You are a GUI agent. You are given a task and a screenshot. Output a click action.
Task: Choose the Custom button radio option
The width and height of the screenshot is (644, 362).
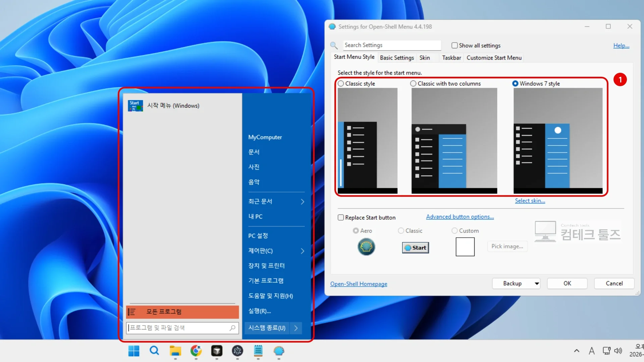coord(454,231)
